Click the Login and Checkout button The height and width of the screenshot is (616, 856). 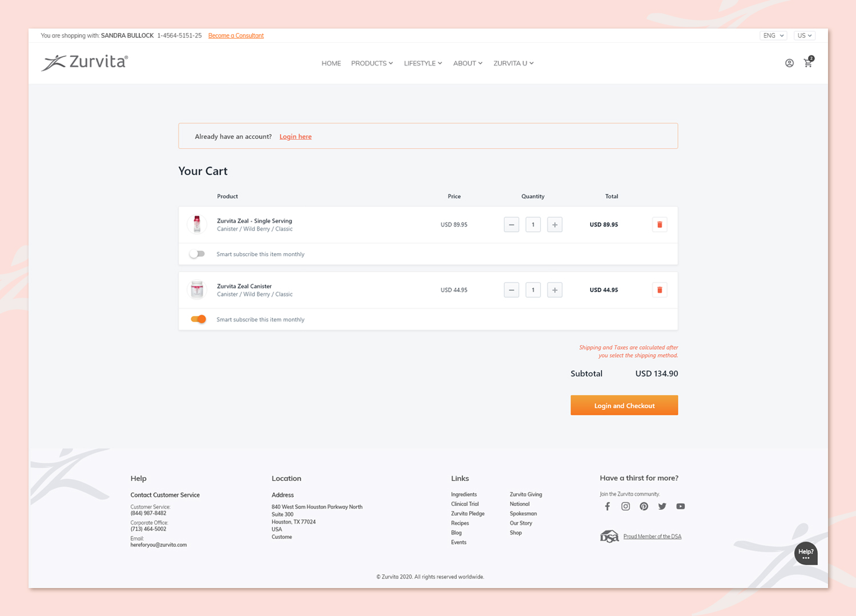click(x=624, y=406)
